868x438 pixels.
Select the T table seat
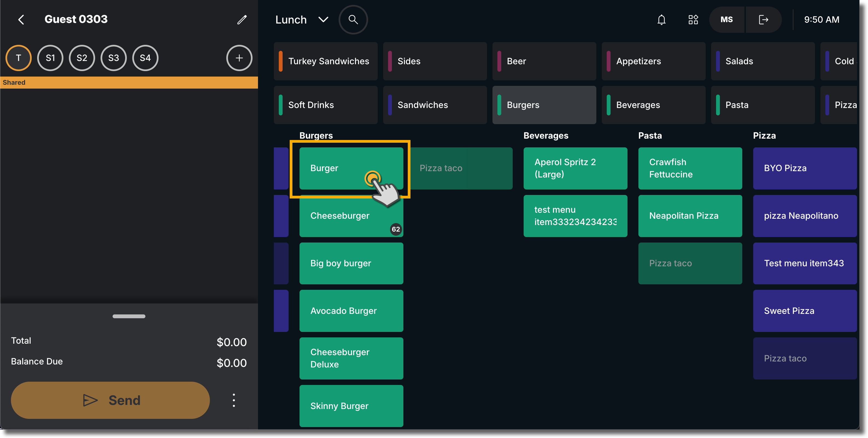point(19,58)
